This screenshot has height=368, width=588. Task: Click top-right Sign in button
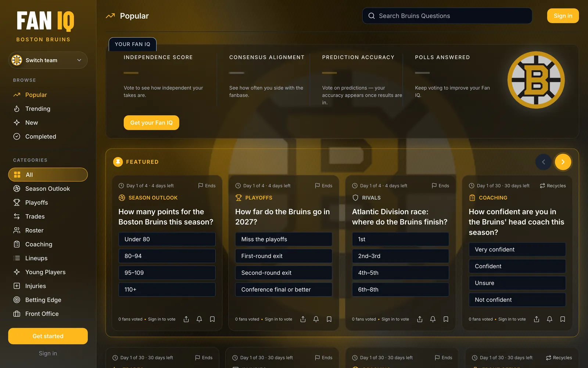pos(563,16)
